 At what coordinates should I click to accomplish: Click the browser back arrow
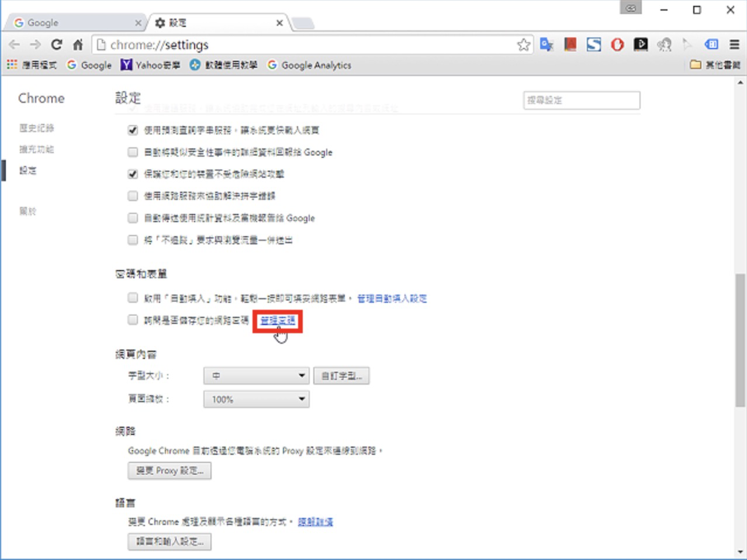pyautogui.click(x=15, y=45)
